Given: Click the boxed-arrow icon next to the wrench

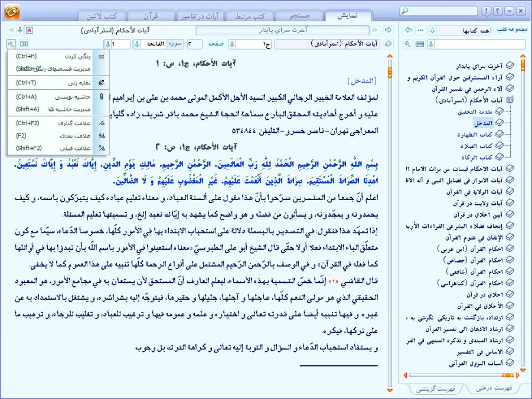Looking at the screenshot, I should click(x=24, y=44).
